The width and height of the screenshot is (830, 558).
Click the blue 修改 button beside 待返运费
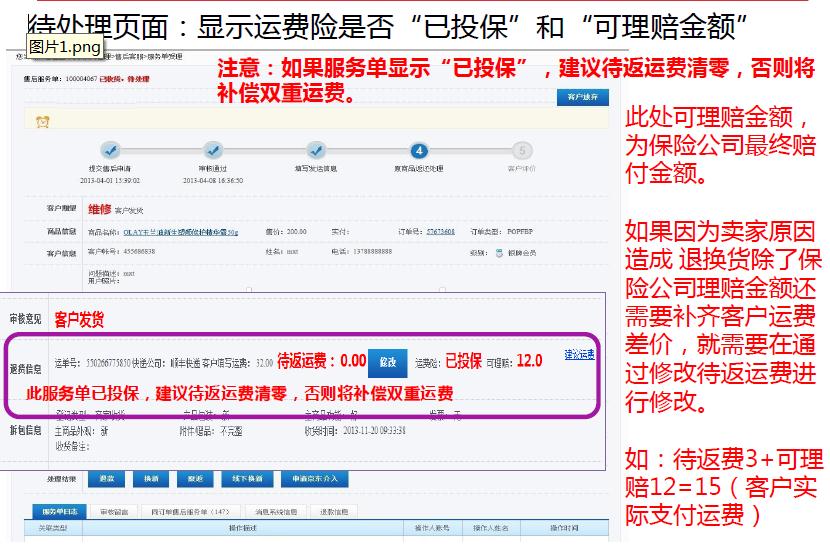click(387, 363)
